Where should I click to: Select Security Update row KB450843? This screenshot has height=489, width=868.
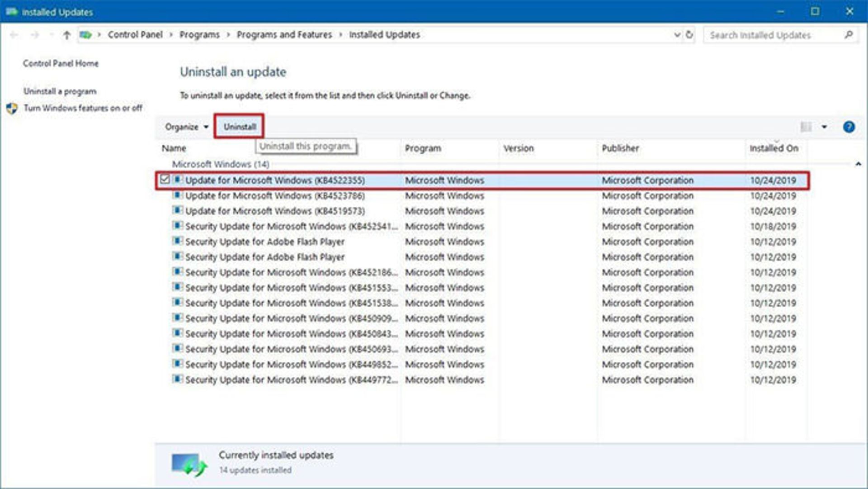tap(482, 334)
